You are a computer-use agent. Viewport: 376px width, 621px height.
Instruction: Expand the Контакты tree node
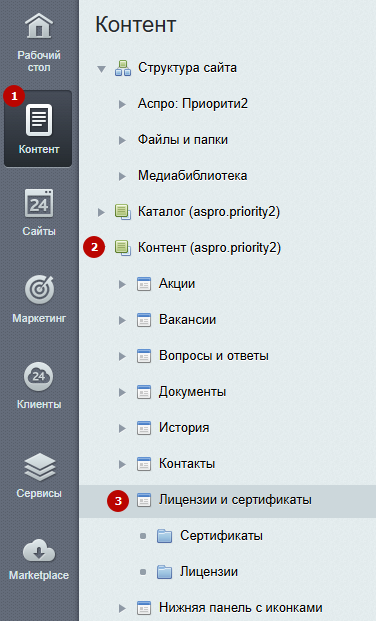coord(122,465)
